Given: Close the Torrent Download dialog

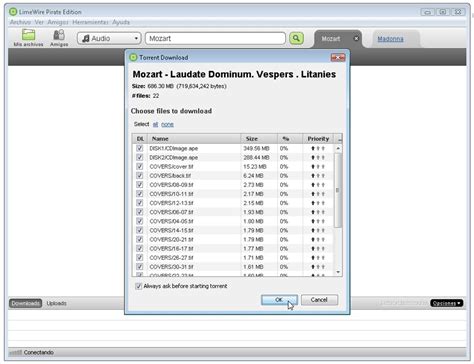Looking at the screenshot, I should point(338,58).
